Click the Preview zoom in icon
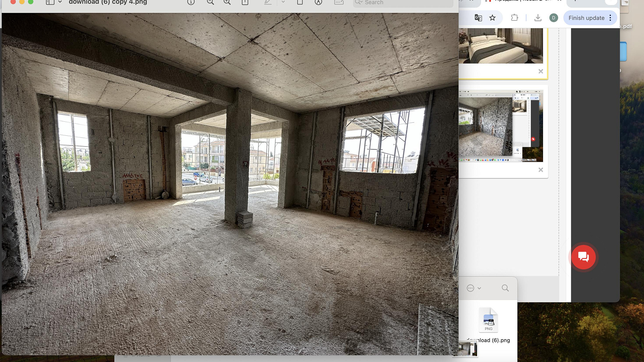The width and height of the screenshot is (644, 362). pyautogui.click(x=227, y=2)
